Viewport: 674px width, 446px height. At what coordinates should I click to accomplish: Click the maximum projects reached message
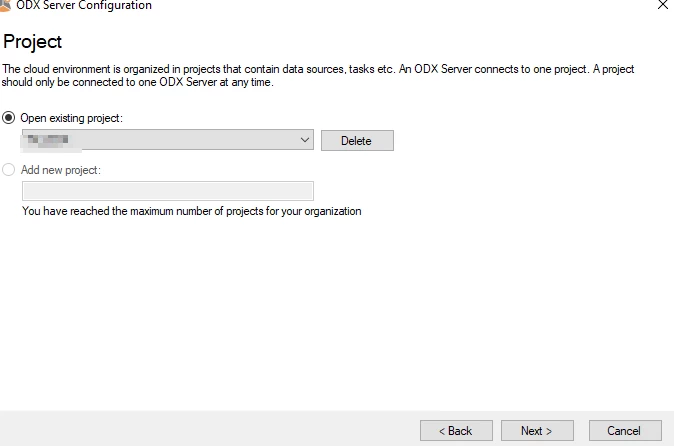(x=191, y=212)
